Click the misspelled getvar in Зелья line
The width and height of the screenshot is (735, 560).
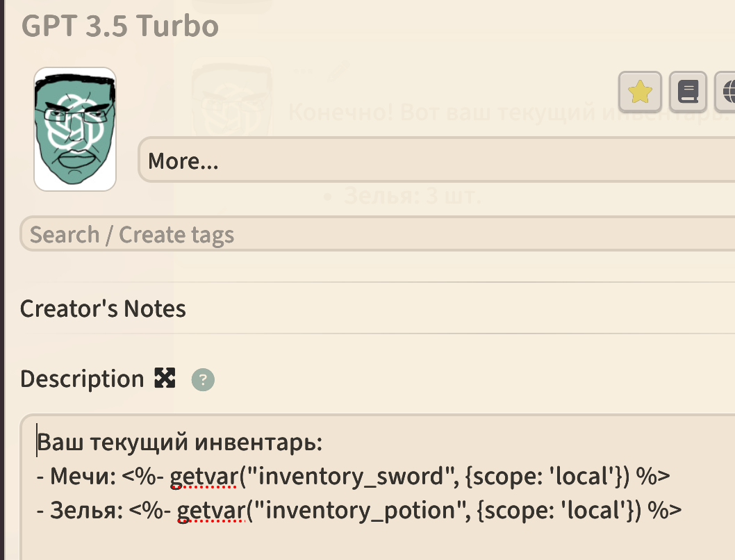(211, 511)
